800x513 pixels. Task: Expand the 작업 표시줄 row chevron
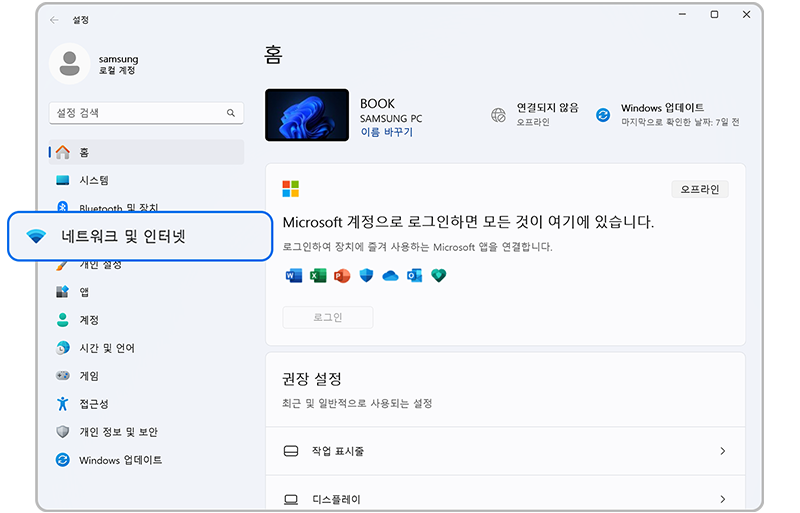(x=722, y=451)
